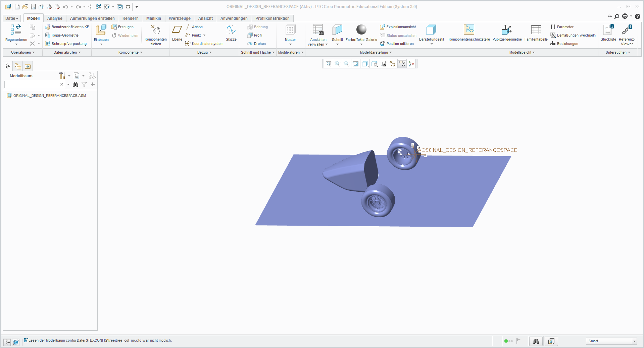
Task: Toggle the annotation display button in view toolbar
Action: (402, 64)
